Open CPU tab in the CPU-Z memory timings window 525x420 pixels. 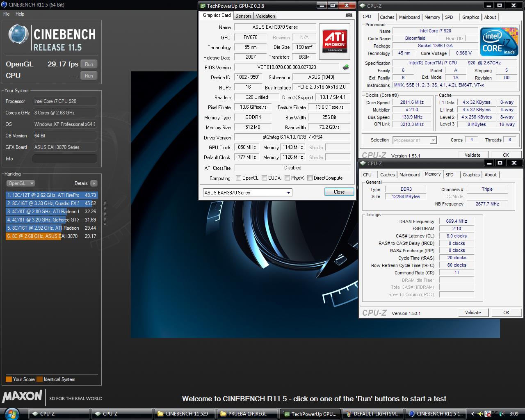pos(367,175)
